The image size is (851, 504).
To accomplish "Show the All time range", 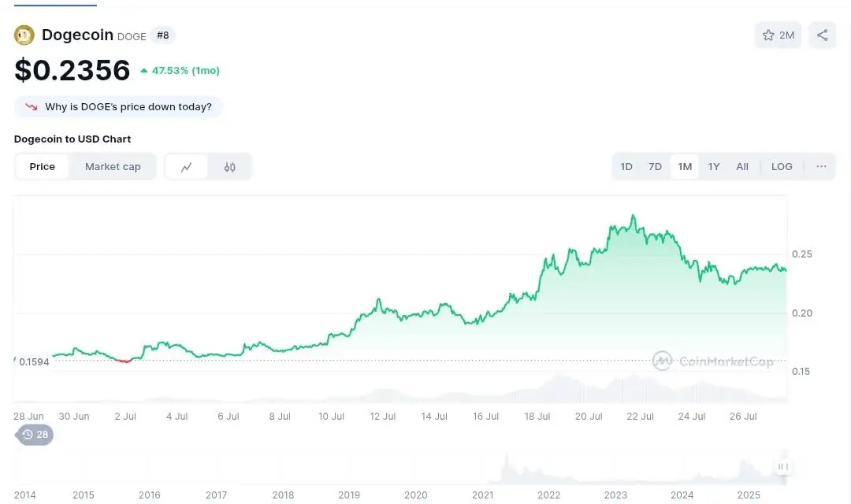I will point(742,167).
